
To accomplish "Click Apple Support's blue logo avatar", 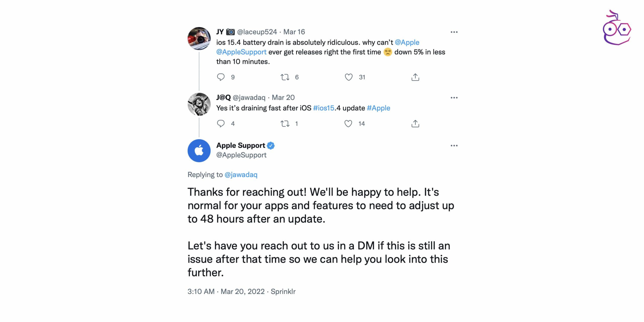I will (199, 151).
